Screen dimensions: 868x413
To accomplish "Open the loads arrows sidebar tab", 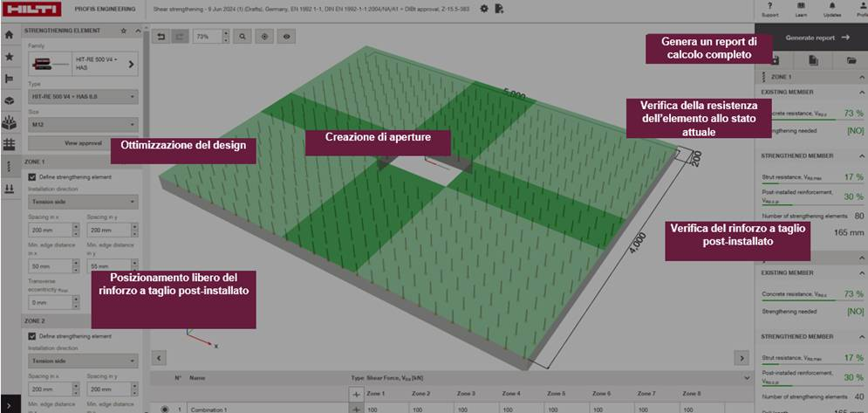I will (x=9, y=189).
